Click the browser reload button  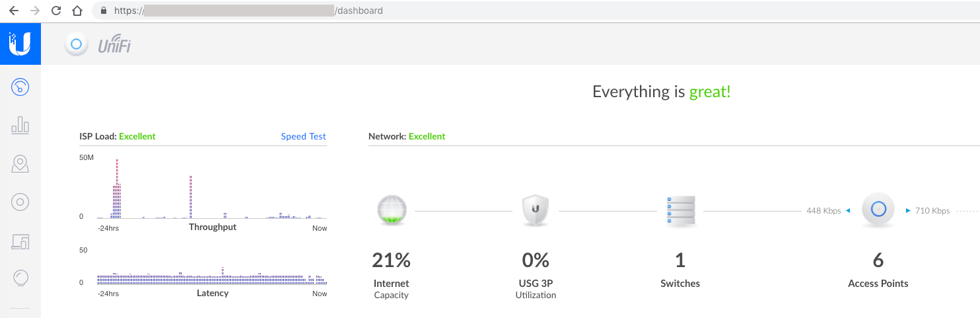click(56, 11)
